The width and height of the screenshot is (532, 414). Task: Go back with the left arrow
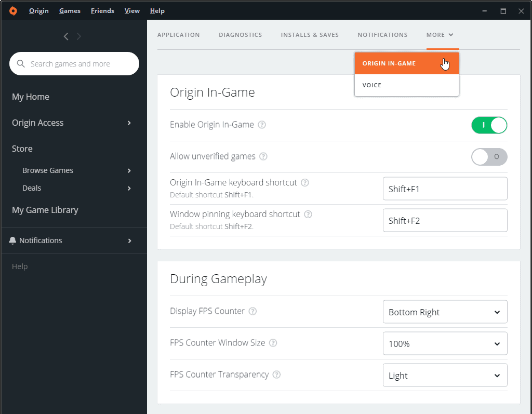[66, 36]
